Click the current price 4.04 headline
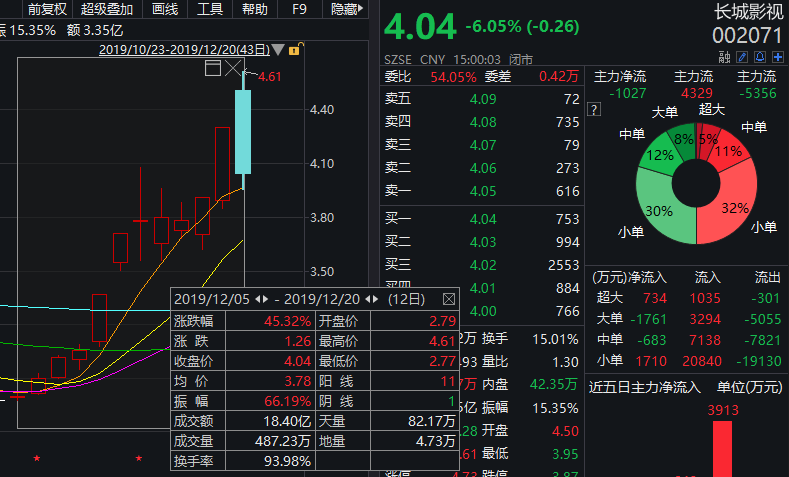Image resolution: width=789 pixels, height=477 pixels. (420, 27)
